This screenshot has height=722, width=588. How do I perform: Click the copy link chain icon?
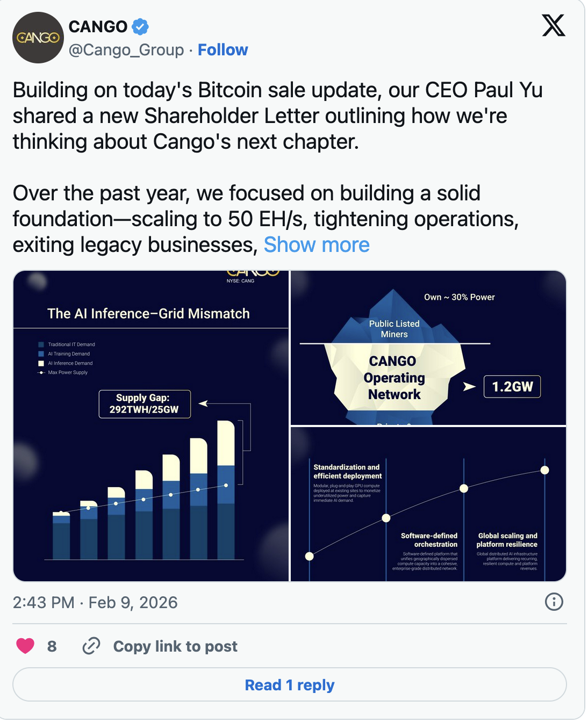(x=91, y=646)
